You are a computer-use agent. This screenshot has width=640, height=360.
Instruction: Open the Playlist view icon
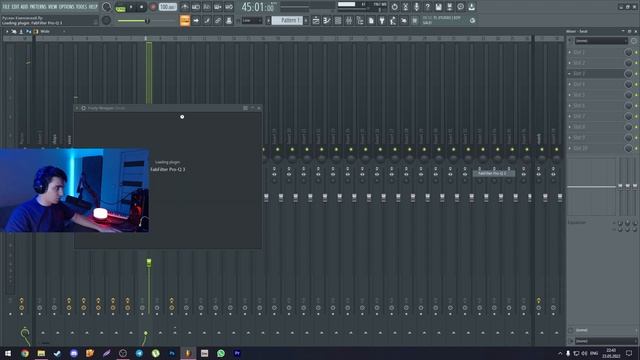coord(316,20)
